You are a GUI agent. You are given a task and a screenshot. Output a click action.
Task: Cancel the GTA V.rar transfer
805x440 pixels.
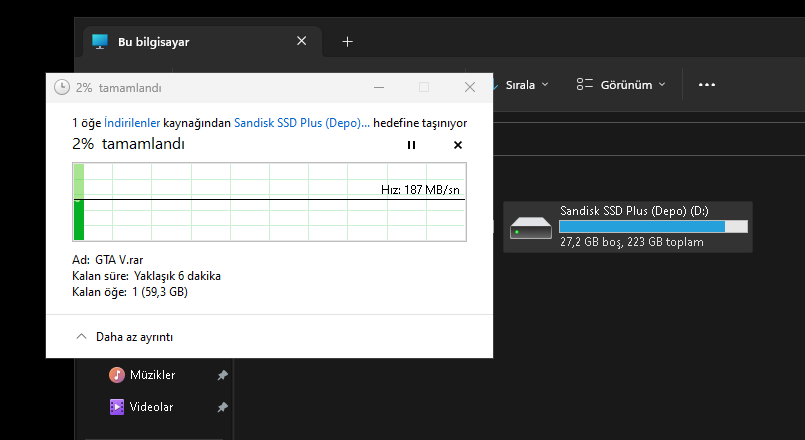coord(458,145)
